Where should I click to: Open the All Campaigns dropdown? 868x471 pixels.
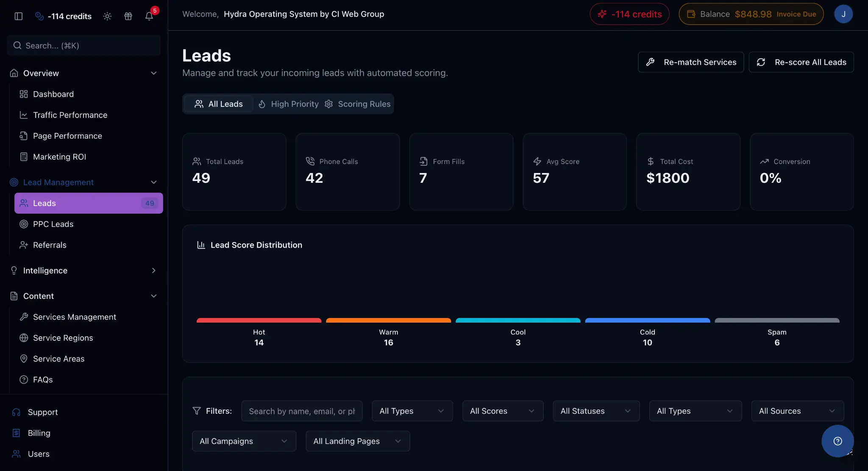point(244,441)
